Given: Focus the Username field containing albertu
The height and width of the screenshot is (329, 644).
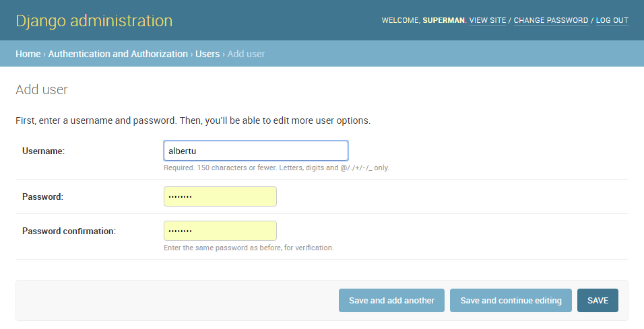Looking at the screenshot, I should pyautogui.click(x=255, y=151).
